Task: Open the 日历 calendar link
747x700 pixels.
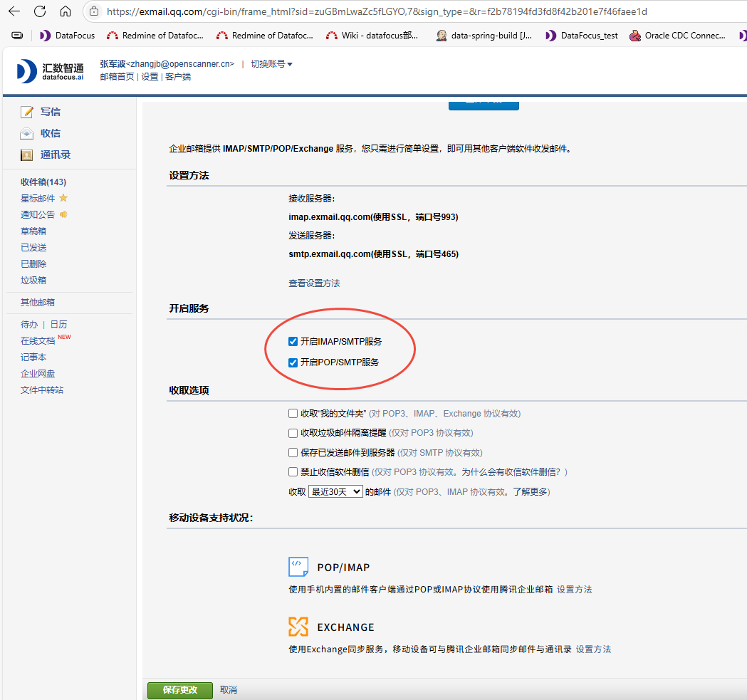Action: (58, 325)
